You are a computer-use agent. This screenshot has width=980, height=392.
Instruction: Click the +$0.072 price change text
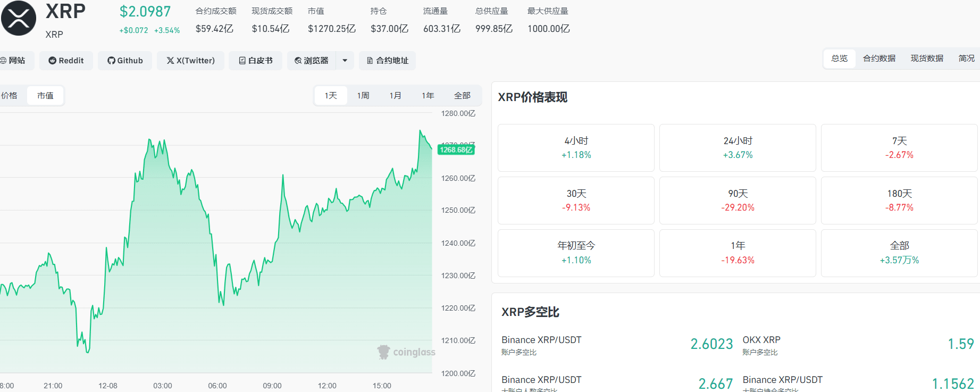click(133, 30)
